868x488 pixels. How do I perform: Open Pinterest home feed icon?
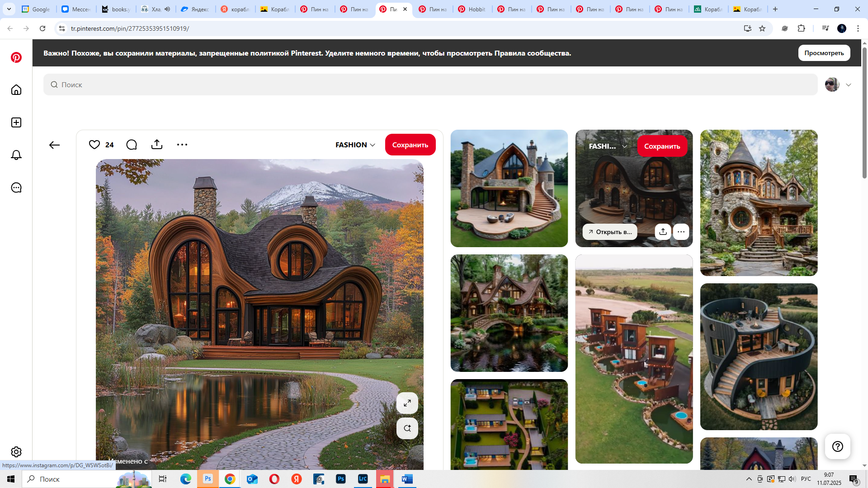(16, 90)
